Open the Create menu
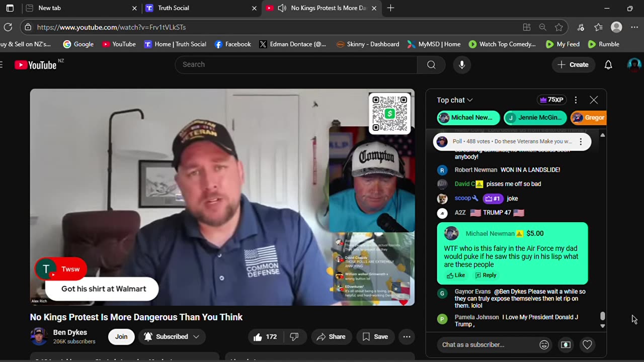 pos(573,64)
